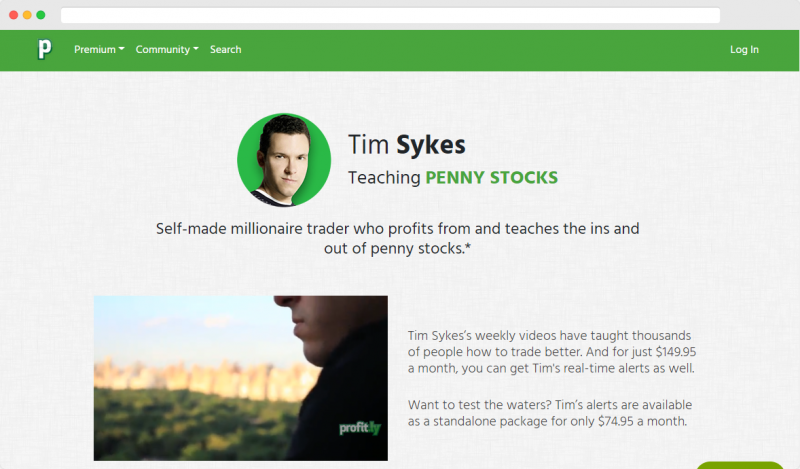This screenshot has width=800, height=469.
Task: Click the yellow minimize window dot
Action: (x=27, y=15)
